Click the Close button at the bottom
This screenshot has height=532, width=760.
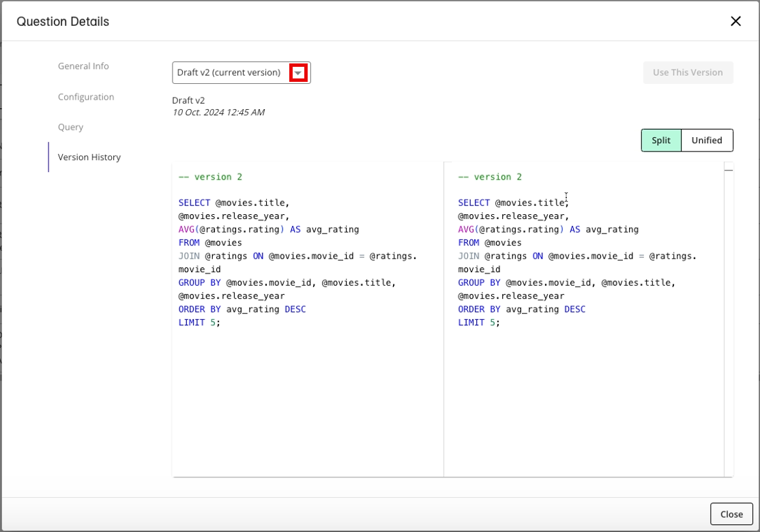click(731, 514)
